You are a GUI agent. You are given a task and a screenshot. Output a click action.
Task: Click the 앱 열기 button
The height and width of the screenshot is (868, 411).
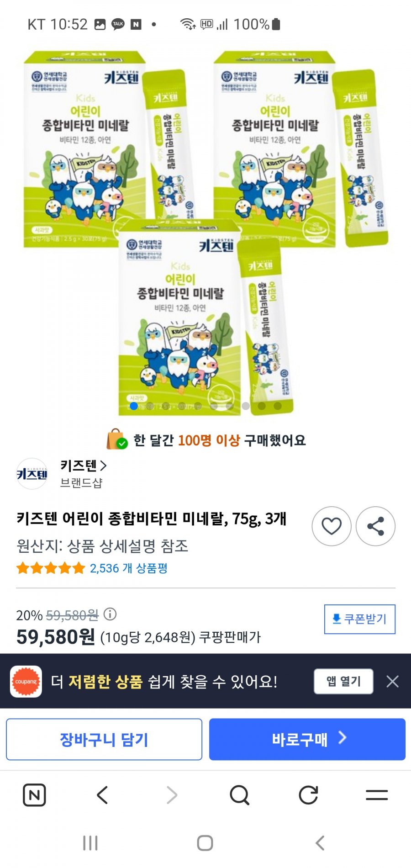tap(343, 681)
